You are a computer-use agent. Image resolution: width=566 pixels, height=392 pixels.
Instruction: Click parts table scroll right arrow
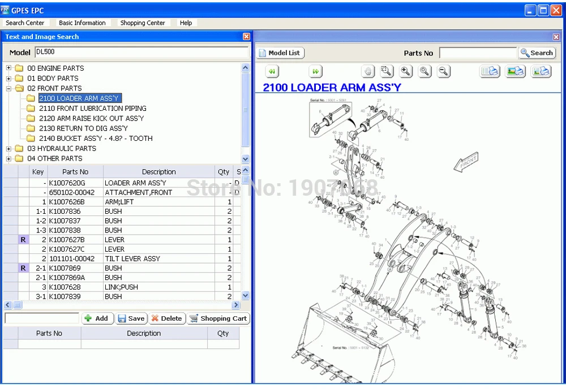coord(235,305)
